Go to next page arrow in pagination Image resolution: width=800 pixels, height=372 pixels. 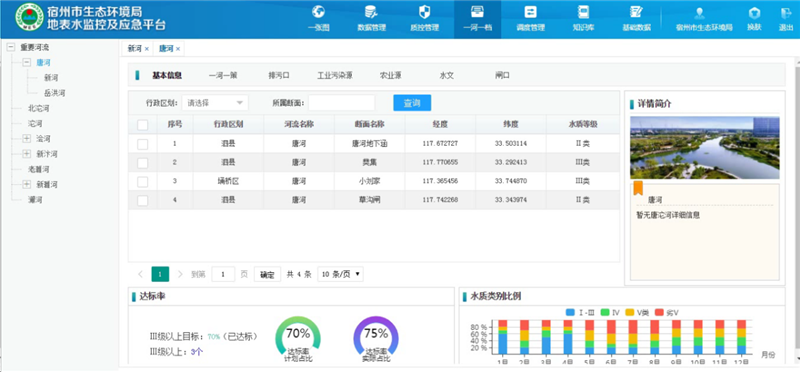[x=180, y=274]
